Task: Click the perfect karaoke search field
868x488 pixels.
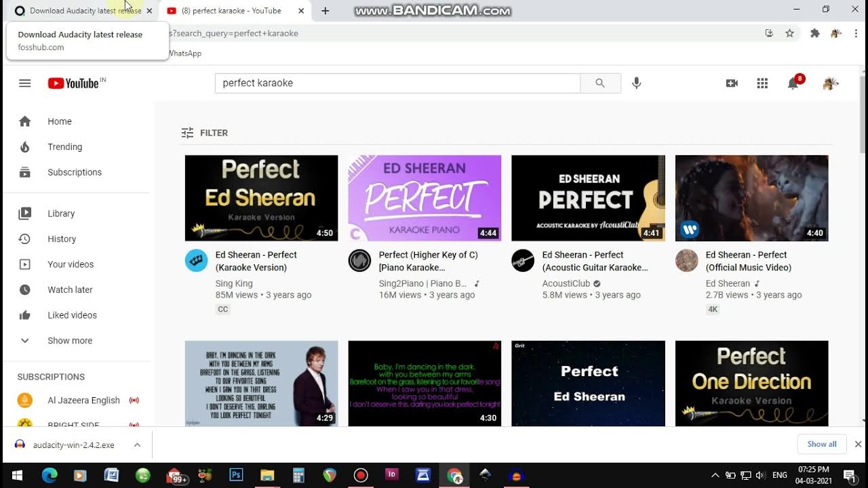Action: point(398,83)
